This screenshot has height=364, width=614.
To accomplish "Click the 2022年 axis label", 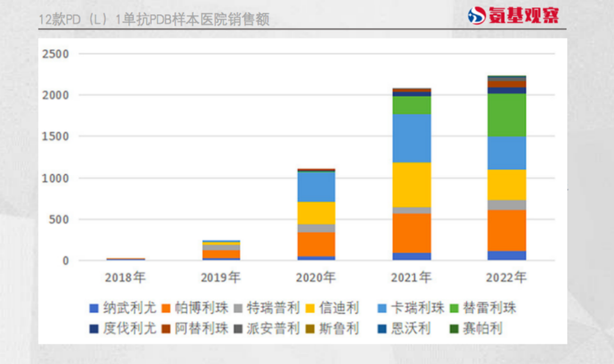I will pos(507,277).
